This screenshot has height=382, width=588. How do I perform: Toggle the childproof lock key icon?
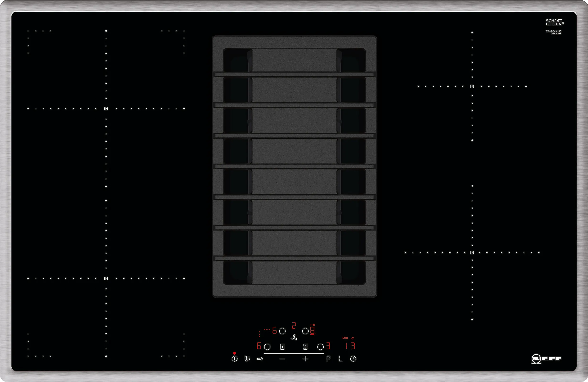(x=260, y=359)
